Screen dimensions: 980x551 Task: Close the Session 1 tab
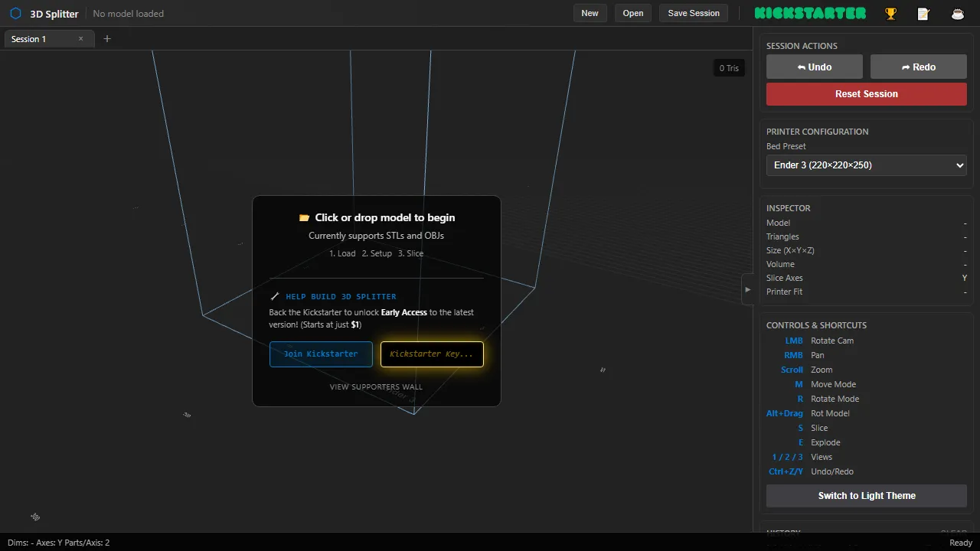(80, 39)
